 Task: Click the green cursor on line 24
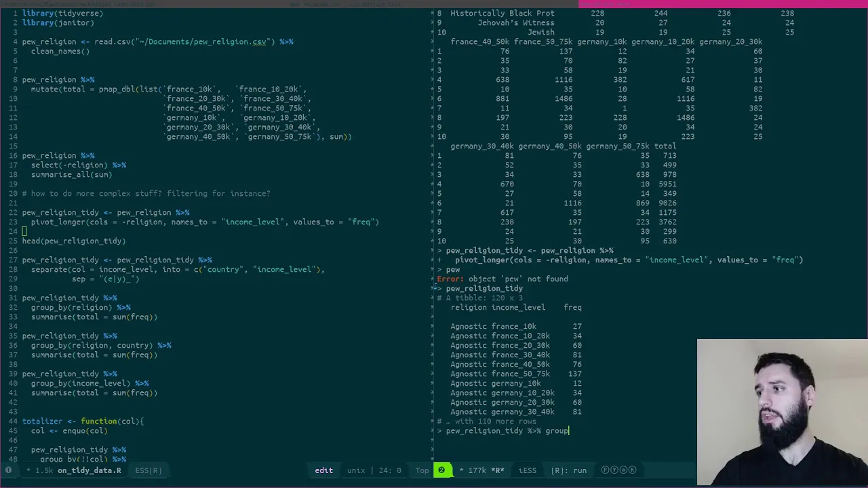point(24,231)
